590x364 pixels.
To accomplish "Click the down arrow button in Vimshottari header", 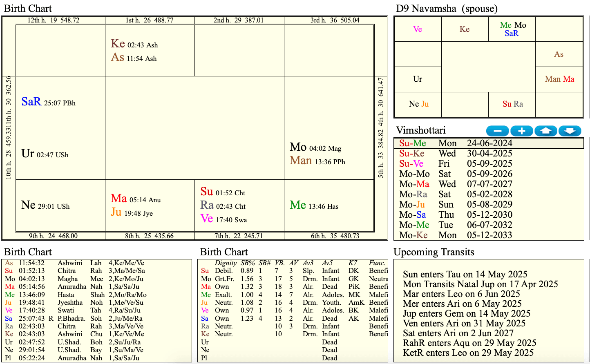I will pos(570,131).
